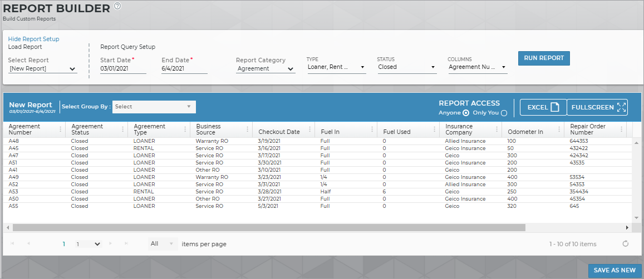Click the Run Report button

pos(544,58)
